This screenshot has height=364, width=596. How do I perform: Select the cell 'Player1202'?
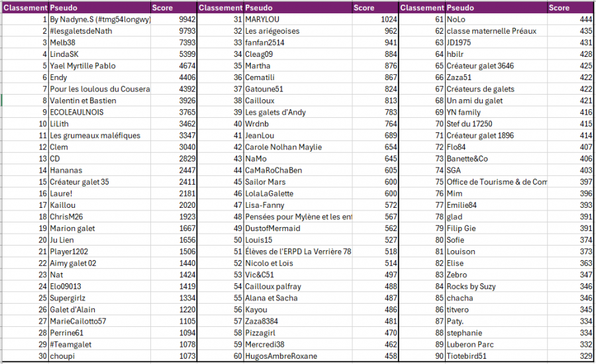click(99, 251)
